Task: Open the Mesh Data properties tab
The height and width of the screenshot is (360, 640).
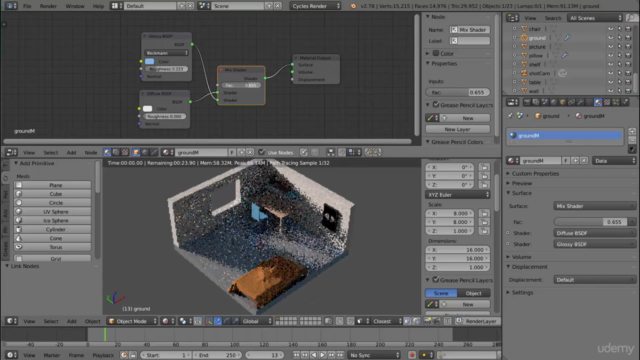Action: coord(589,102)
